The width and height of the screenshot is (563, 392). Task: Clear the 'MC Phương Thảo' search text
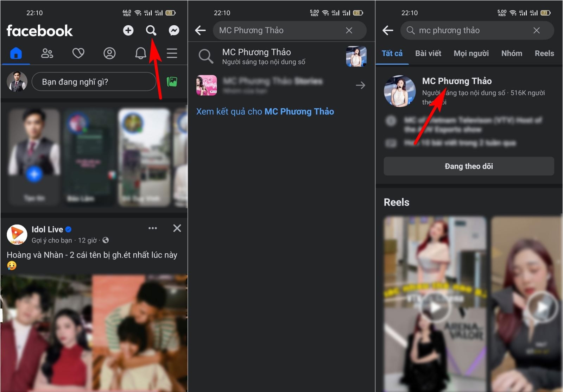click(349, 31)
